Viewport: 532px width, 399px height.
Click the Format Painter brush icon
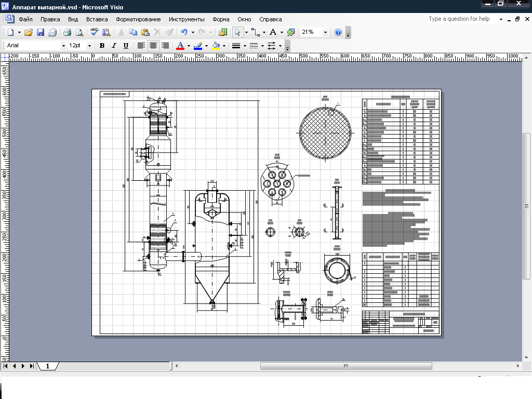(x=169, y=32)
